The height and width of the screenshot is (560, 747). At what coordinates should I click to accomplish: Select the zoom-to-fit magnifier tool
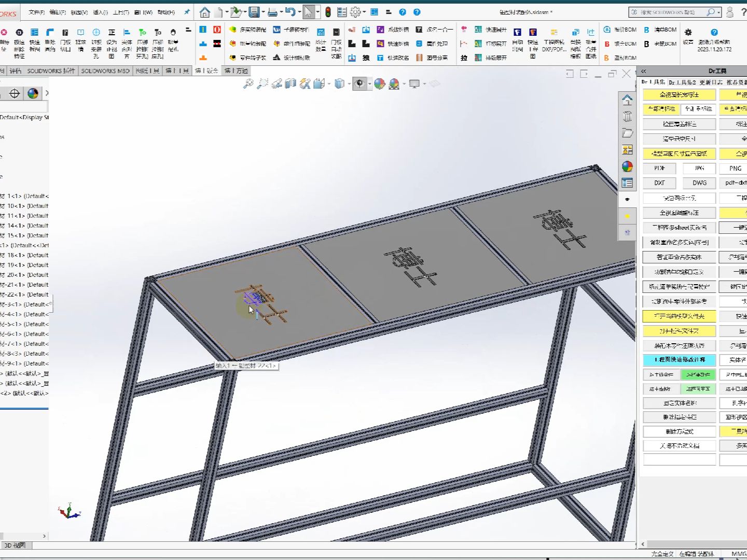[x=250, y=83]
